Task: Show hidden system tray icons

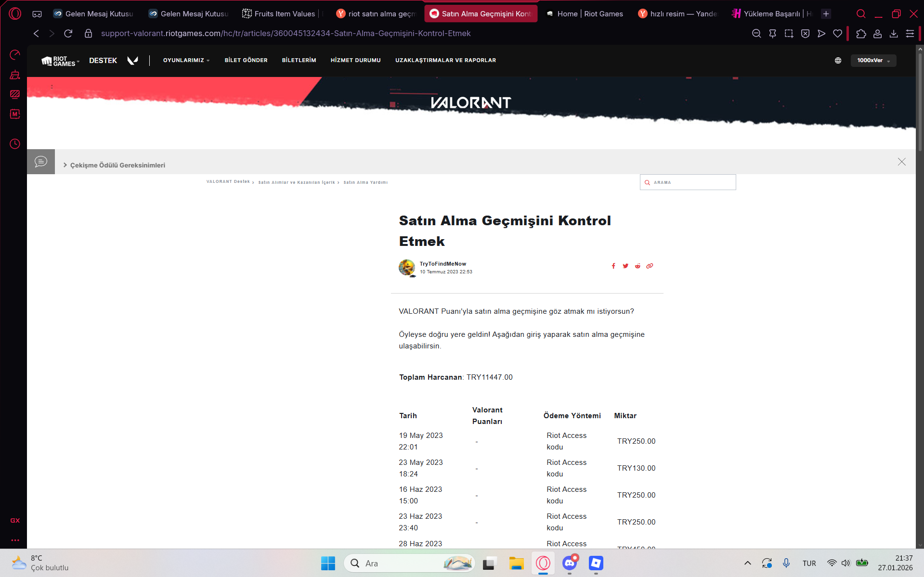Action: 748,563
